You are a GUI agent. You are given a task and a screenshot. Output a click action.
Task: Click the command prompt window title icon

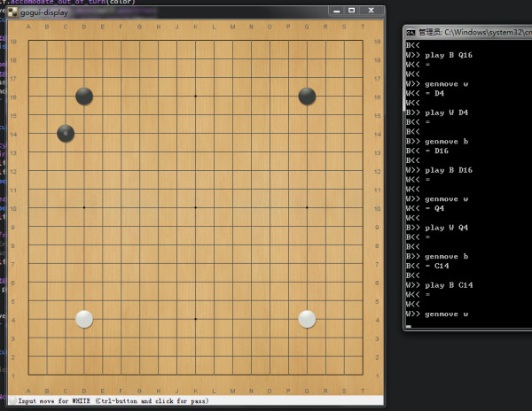[x=411, y=32]
